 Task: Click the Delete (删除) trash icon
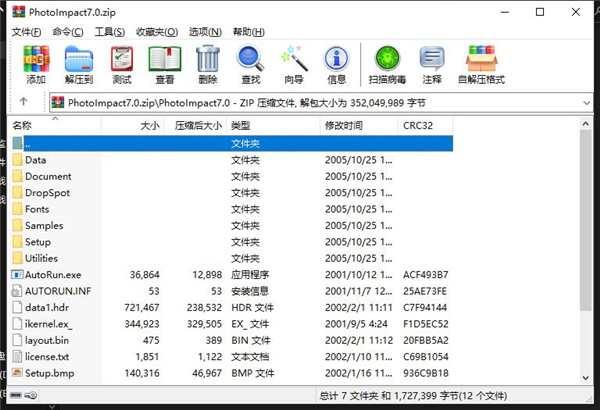pos(208,59)
